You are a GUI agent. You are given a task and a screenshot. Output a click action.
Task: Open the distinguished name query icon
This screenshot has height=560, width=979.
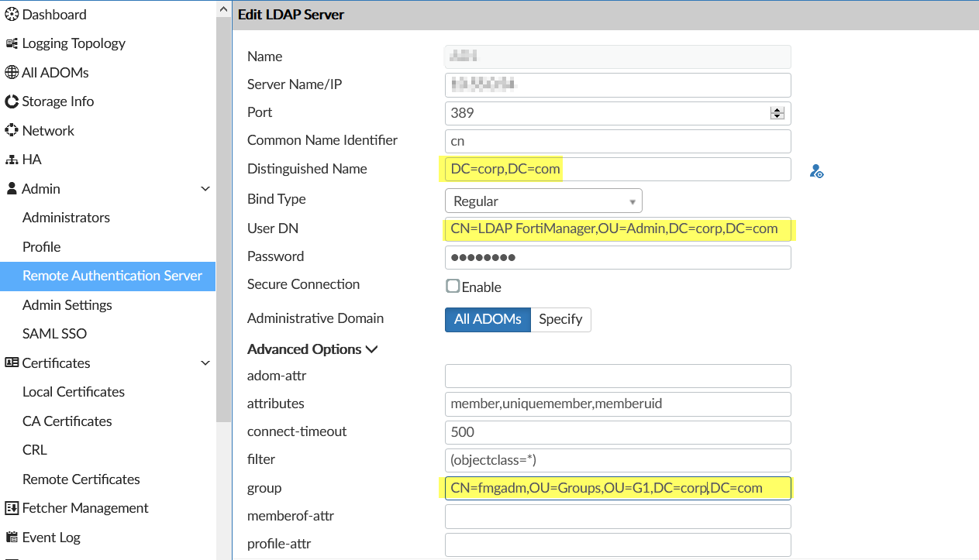click(x=816, y=171)
